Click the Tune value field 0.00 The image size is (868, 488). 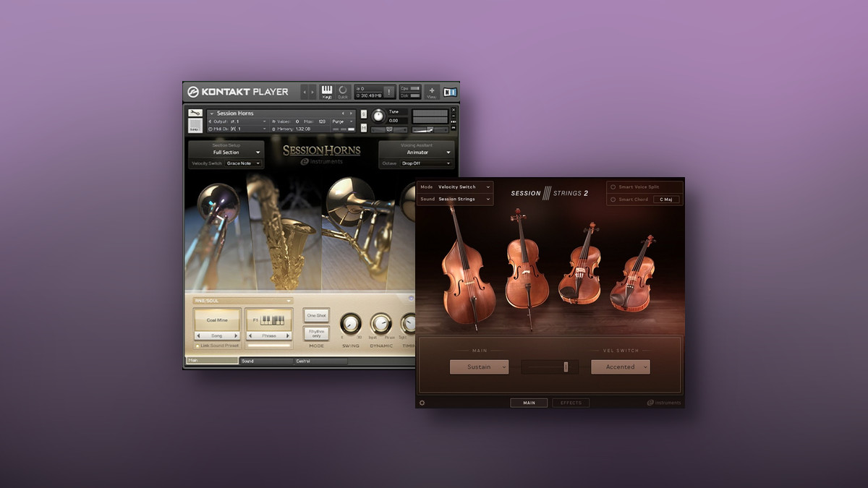pyautogui.click(x=398, y=121)
